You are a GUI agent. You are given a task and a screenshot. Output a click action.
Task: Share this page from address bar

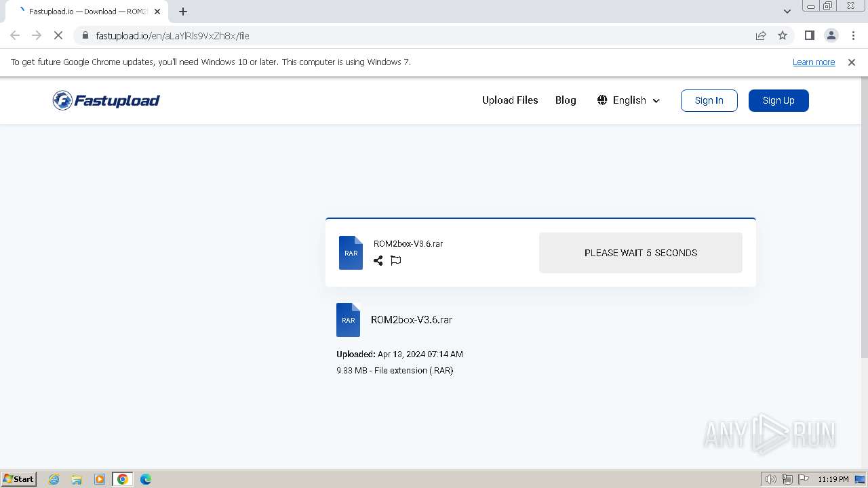coord(761,35)
